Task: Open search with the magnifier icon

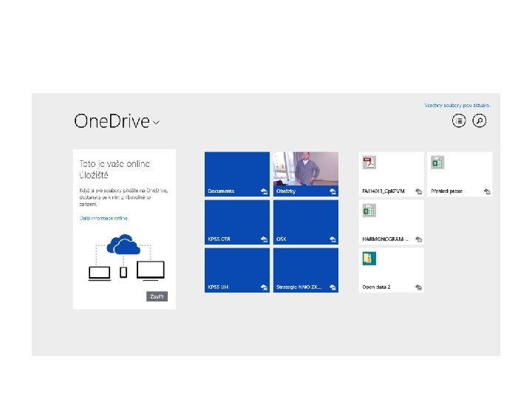Action: (480, 120)
